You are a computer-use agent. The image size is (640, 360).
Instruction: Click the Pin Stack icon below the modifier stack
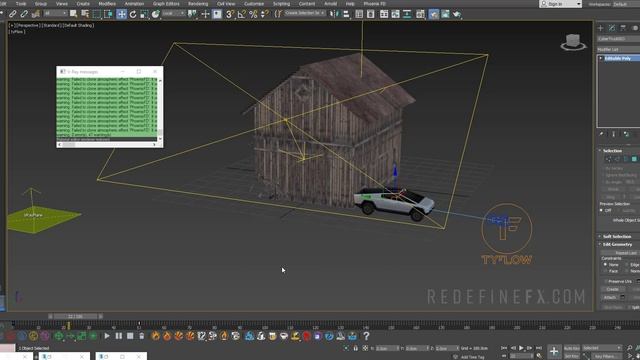tap(601, 134)
